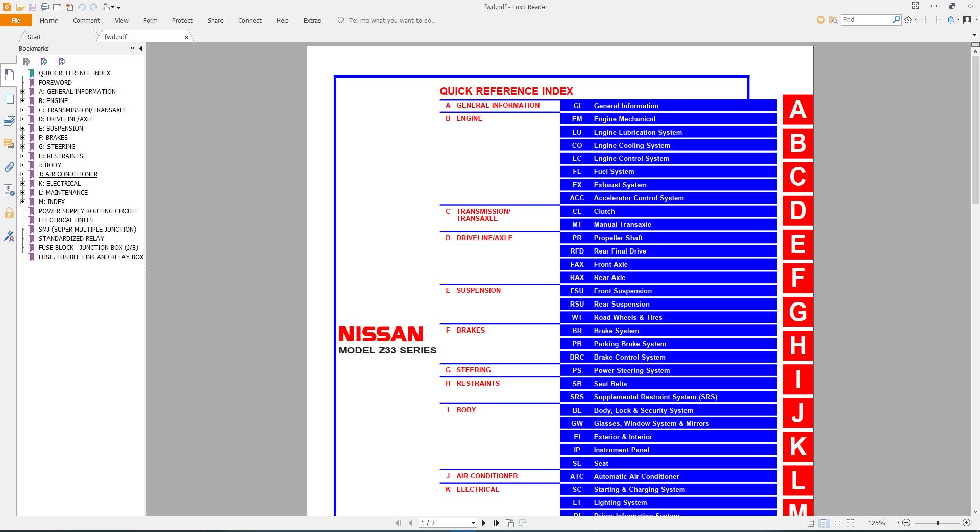Viewport: 980px width, 532px height.
Task: Click the zoom slider handle
Action: point(938,523)
